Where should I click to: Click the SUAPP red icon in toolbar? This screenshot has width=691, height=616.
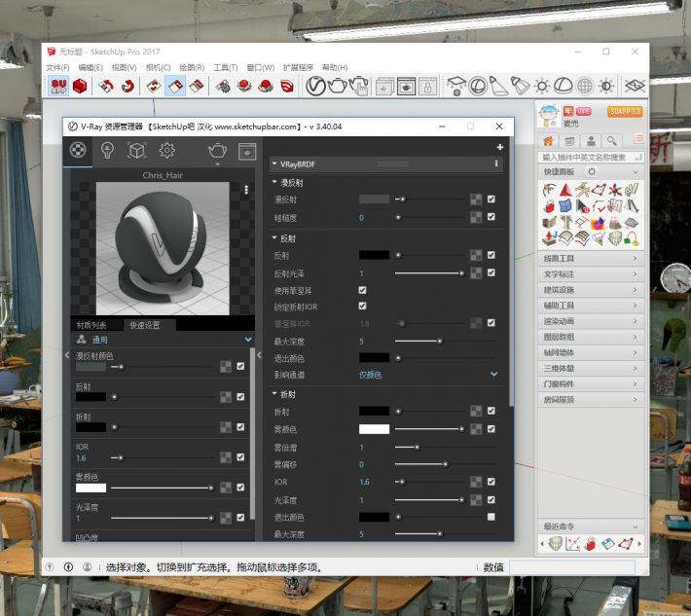(x=58, y=87)
